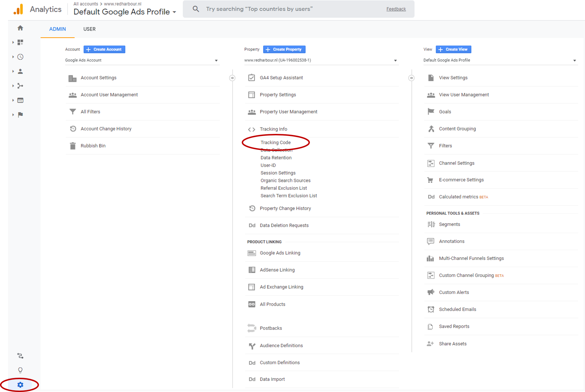Open the Realtime clock icon
Viewport: 585px width, 392px height.
[x=20, y=57]
